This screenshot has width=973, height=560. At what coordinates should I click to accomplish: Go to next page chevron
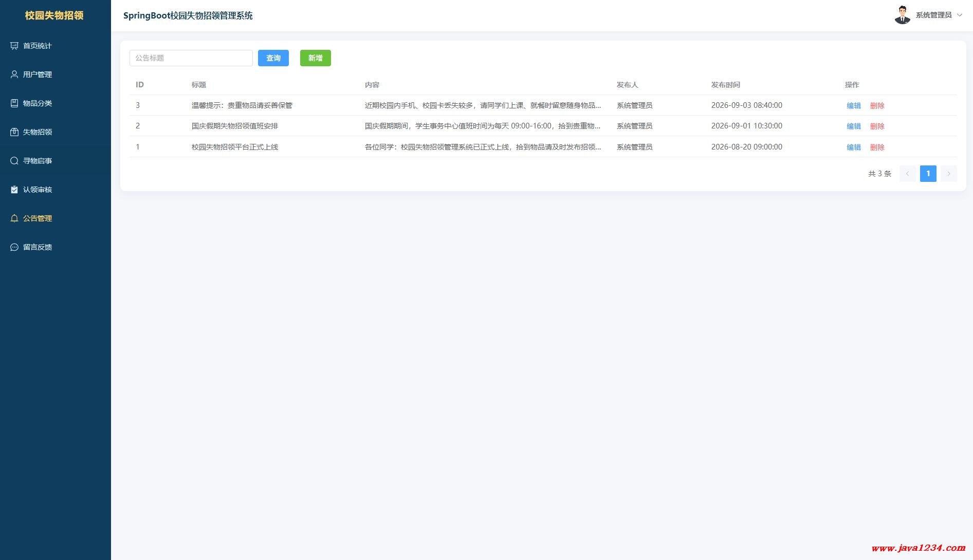pyautogui.click(x=949, y=174)
